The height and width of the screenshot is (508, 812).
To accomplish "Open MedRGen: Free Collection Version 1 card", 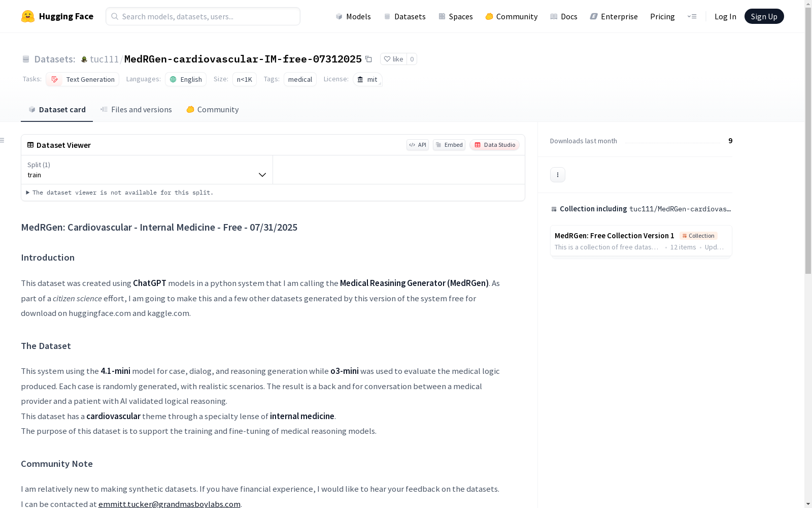I will [641, 241].
